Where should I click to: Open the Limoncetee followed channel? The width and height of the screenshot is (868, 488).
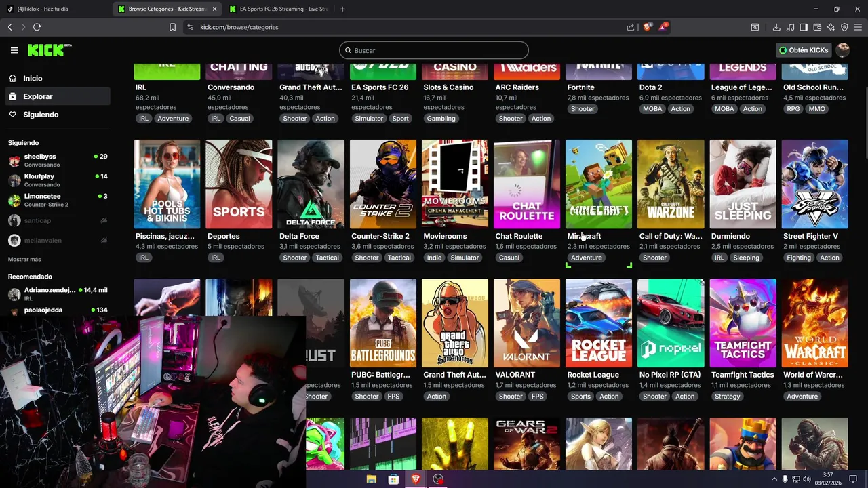(58, 200)
